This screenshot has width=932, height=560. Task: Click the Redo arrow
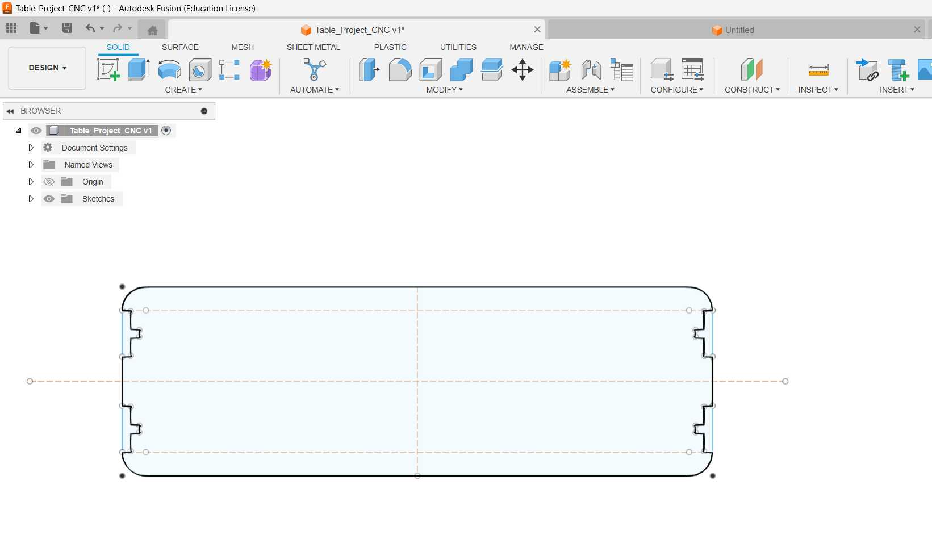[x=118, y=28]
